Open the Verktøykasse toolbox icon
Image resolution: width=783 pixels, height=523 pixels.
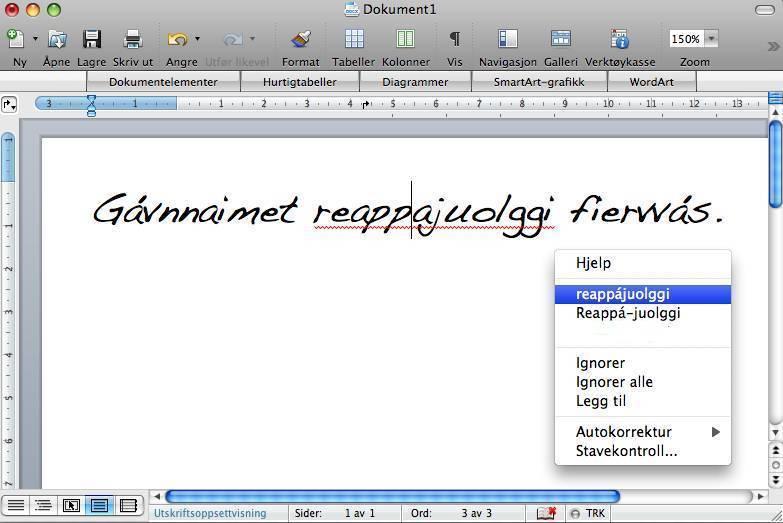[x=620, y=39]
